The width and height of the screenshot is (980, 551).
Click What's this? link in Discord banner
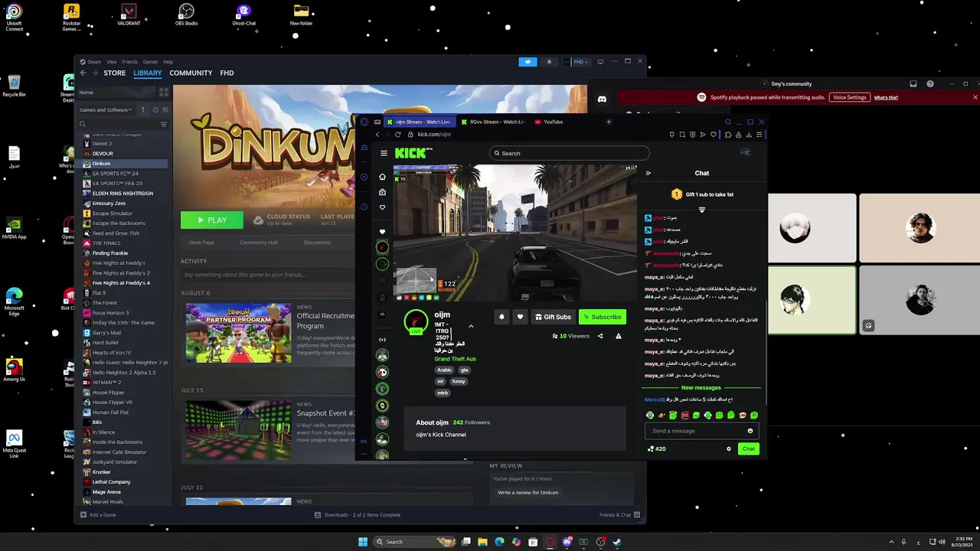tap(886, 97)
